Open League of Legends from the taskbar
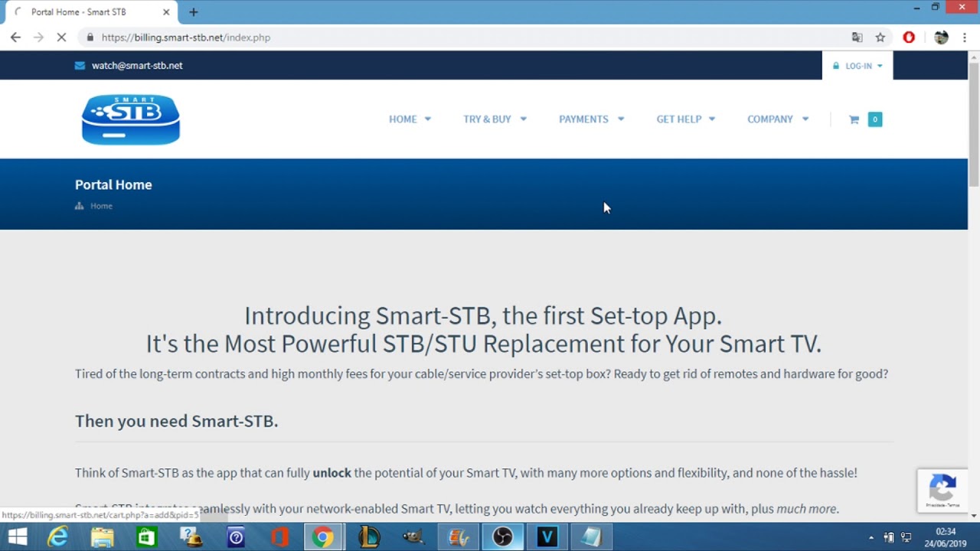 point(369,537)
